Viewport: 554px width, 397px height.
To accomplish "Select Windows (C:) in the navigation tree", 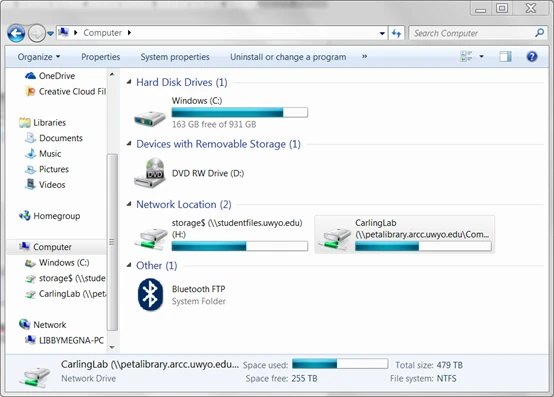I will (x=64, y=262).
